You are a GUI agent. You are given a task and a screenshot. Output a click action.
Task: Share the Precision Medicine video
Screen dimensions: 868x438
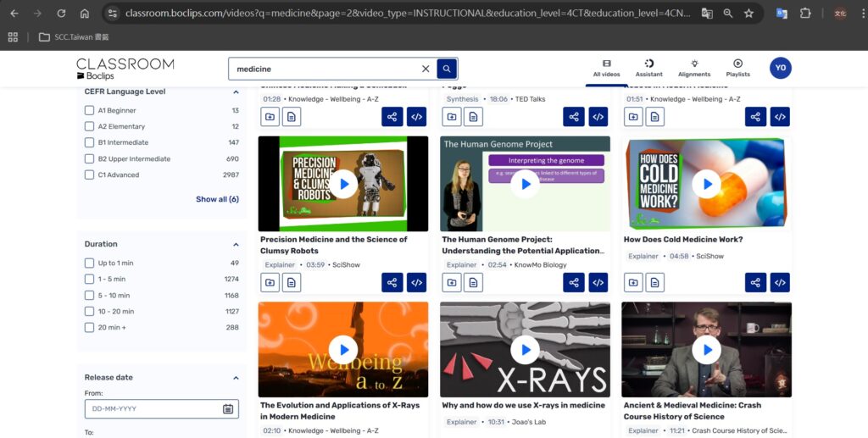[x=392, y=282]
